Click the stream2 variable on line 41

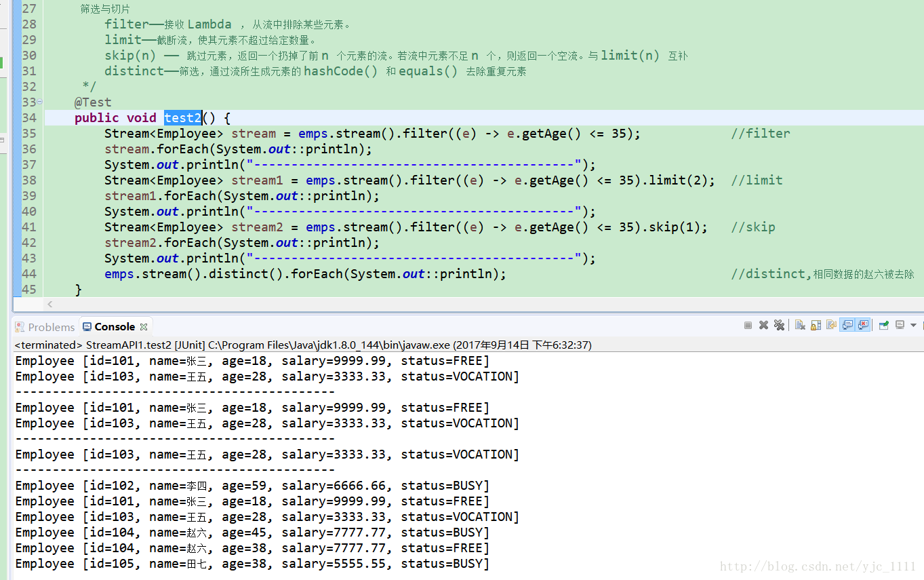257,227
